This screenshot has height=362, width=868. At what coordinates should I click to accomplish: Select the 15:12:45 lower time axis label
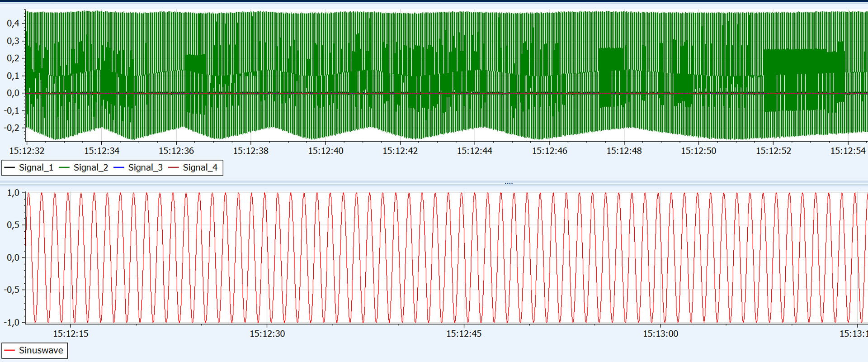click(464, 333)
